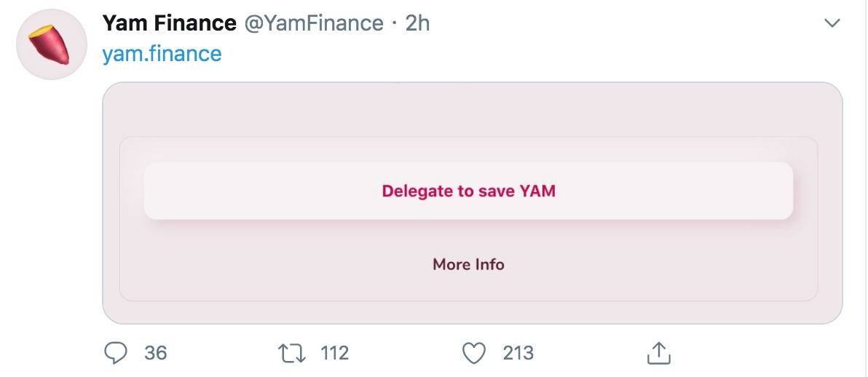View the 36 replies count
868x377 pixels.
[156, 353]
